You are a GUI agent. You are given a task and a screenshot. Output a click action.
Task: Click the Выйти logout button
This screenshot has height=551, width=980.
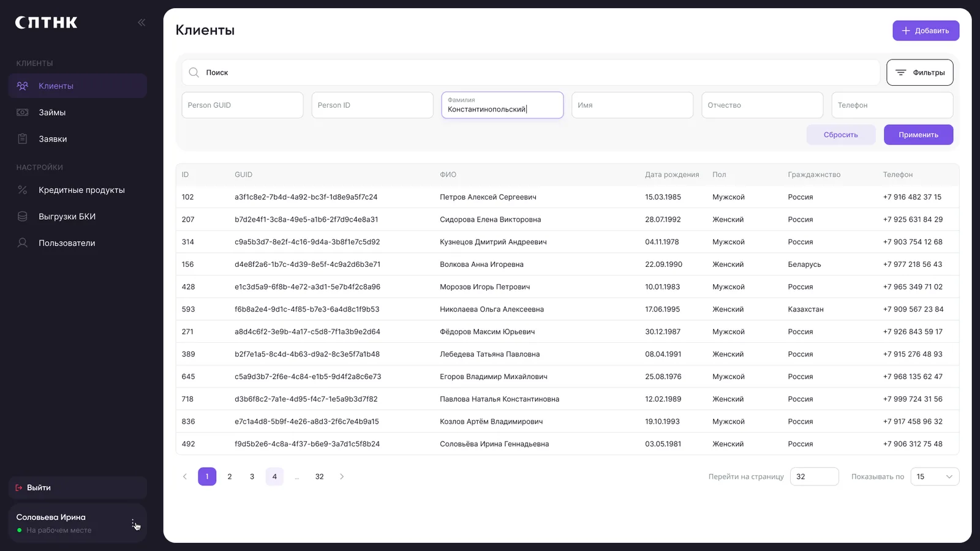pos(78,487)
